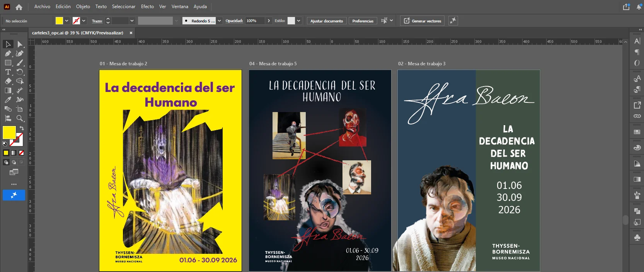Swap fill and stroke colors arrow
This screenshot has width=644, height=272.
click(x=22, y=128)
